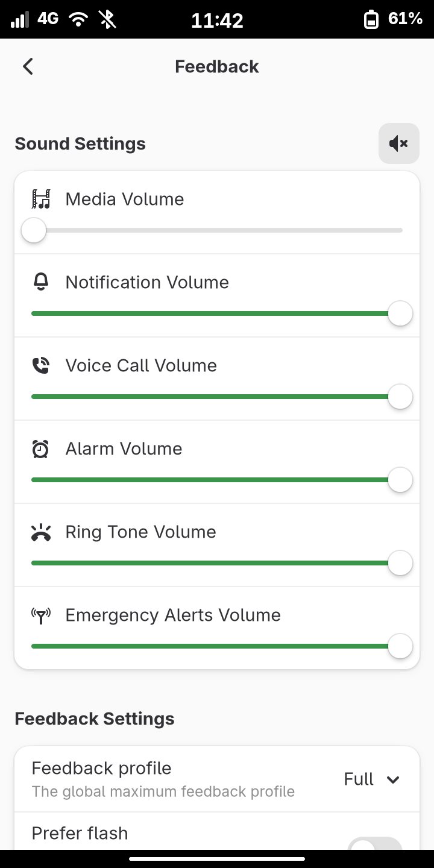This screenshot has height=868, width=434.
Task: Tap the Emergency Alerts antenna icon
Action: point(41,615)
